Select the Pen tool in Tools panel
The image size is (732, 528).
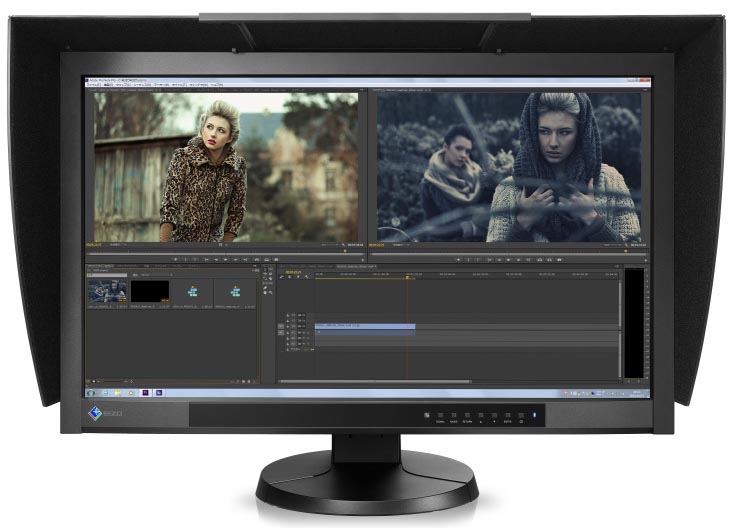pyautogui.click(x=265, y=288)
